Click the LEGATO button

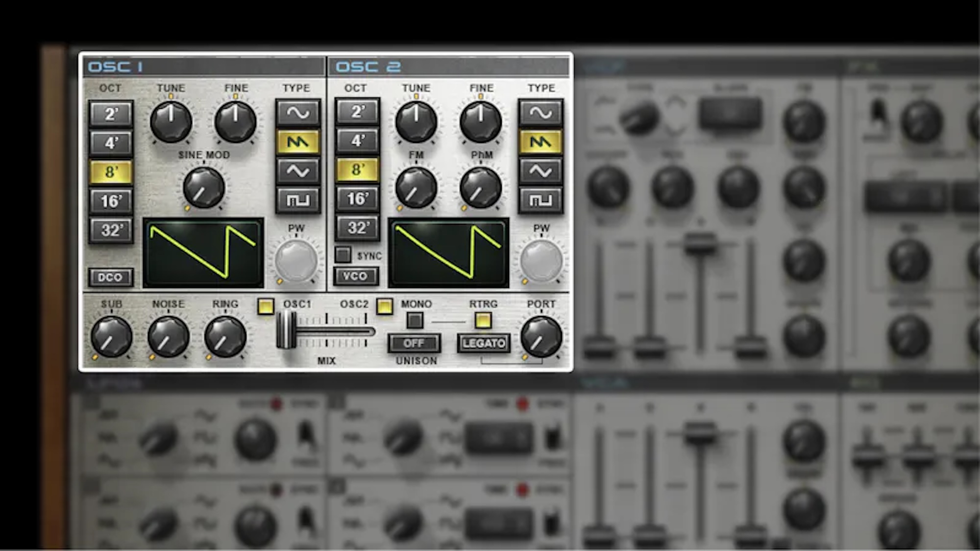point(484,343)
